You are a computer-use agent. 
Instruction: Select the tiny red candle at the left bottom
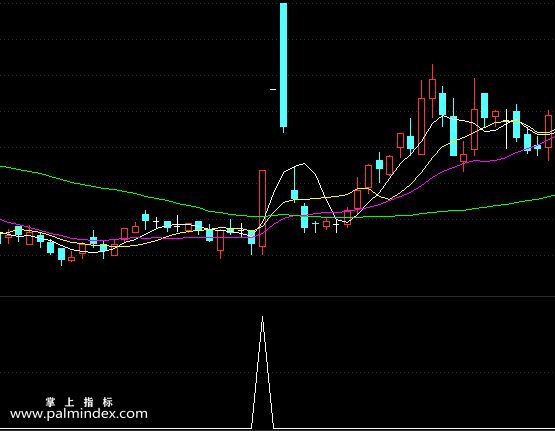tap(71, 258)
